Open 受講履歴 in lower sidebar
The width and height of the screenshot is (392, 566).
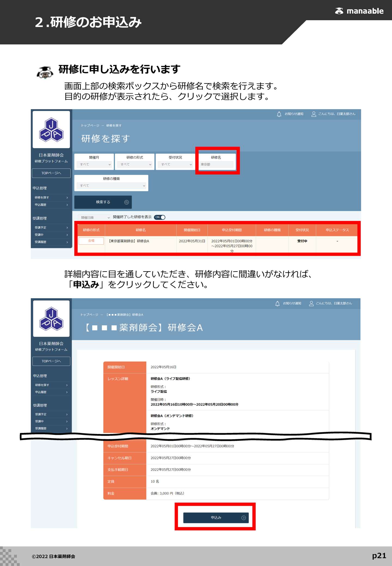[x=51, y=429]
